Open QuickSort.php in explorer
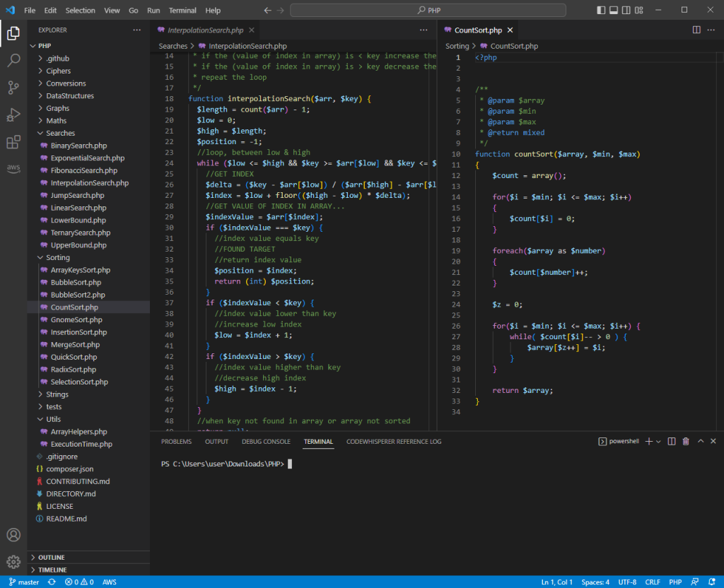 [x=74, y=357]
